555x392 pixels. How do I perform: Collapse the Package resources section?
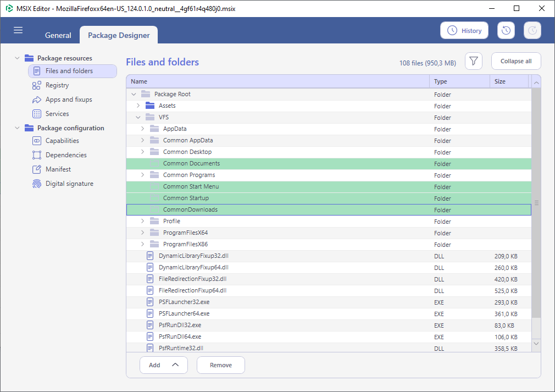[17, 58]
